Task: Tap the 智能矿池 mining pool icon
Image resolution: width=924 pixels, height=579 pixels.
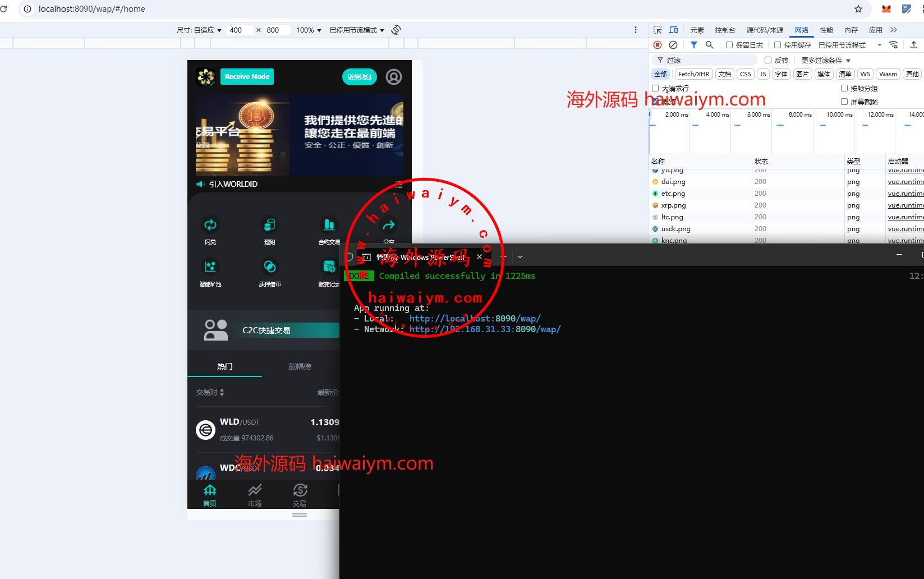Action: [x=210, y=267]
